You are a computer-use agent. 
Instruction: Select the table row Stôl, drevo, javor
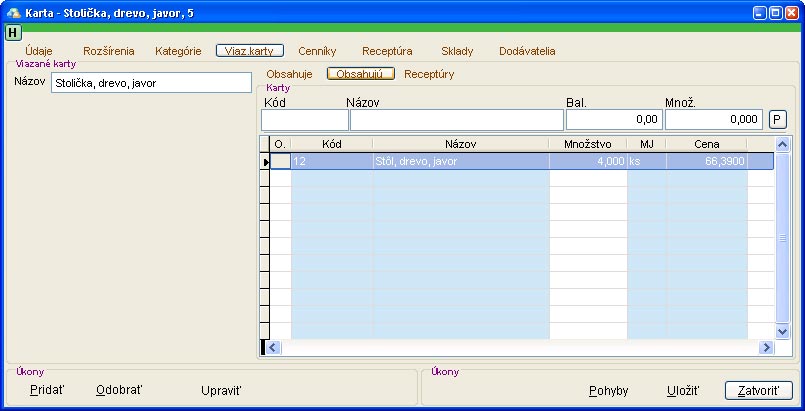459,161
